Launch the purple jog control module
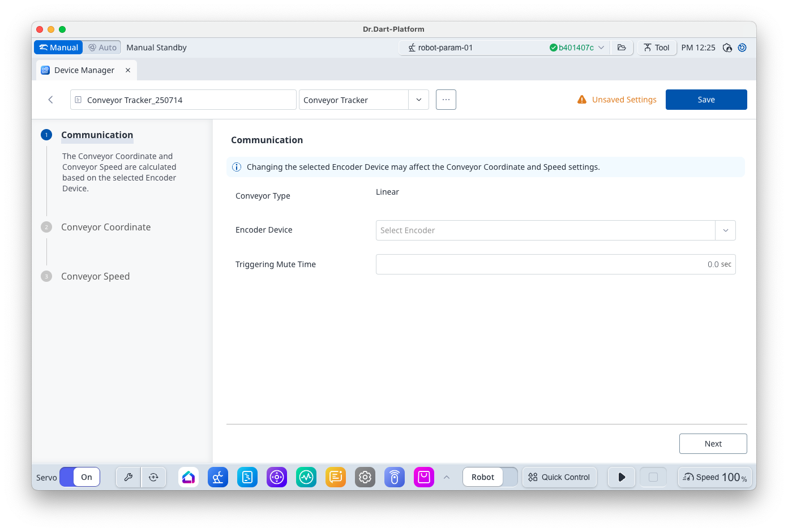 [277, 477]
